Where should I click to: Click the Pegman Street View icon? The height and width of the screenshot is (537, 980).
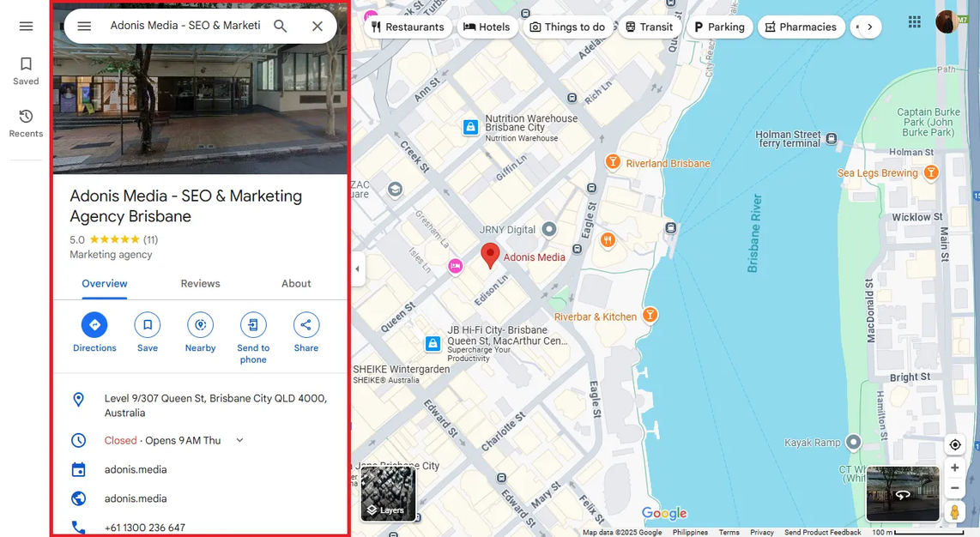pyautogui.click(x=955, y=512)
